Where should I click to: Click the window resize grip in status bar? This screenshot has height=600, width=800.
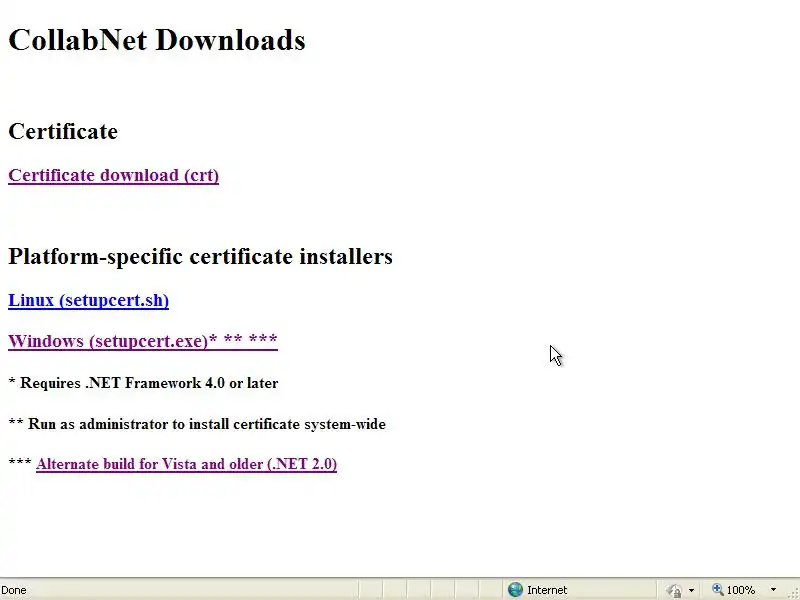794,593
